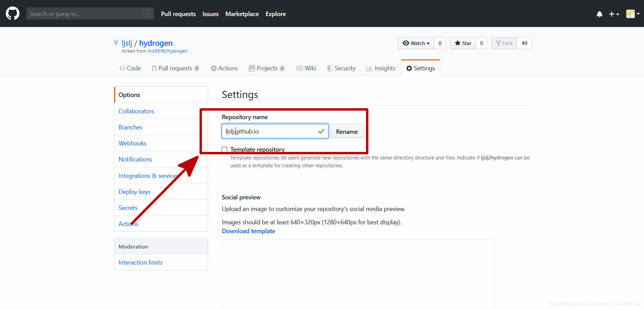This screenshot has height=310, width=644.
Task: Click the Download template link
Action: pyautogui.click(x=248, y=231)
